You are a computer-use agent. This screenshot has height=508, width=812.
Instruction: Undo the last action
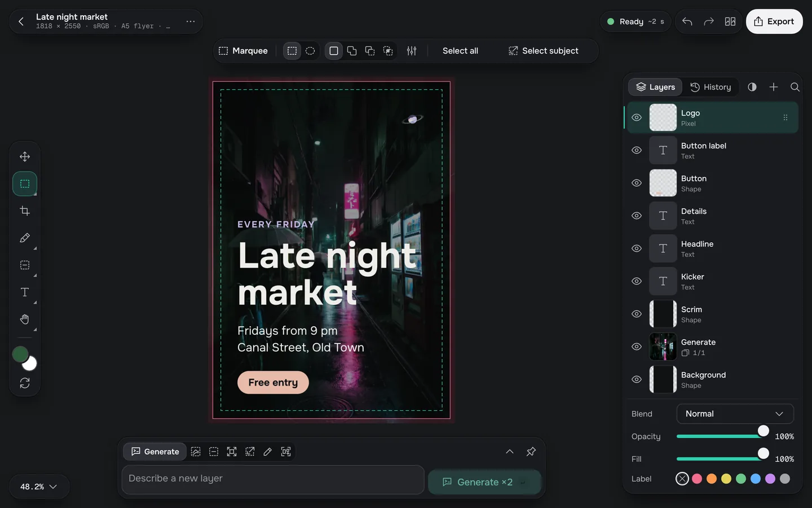coord(687,21)
